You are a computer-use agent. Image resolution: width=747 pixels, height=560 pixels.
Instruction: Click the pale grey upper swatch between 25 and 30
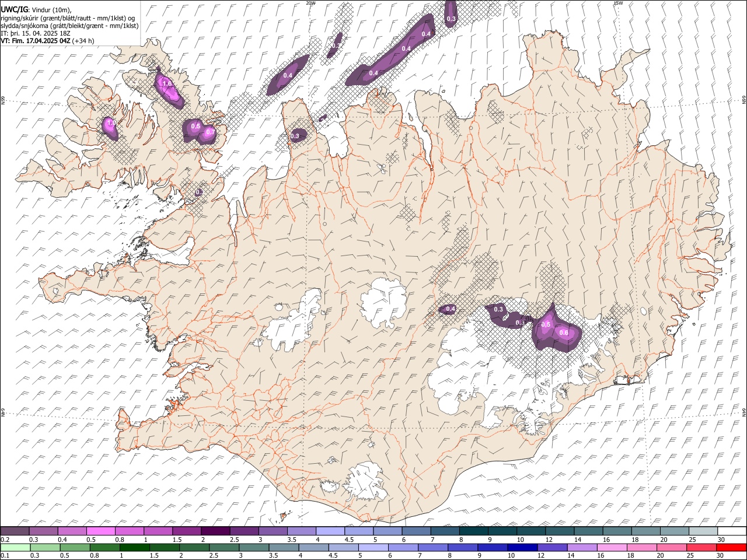point(703,531)
